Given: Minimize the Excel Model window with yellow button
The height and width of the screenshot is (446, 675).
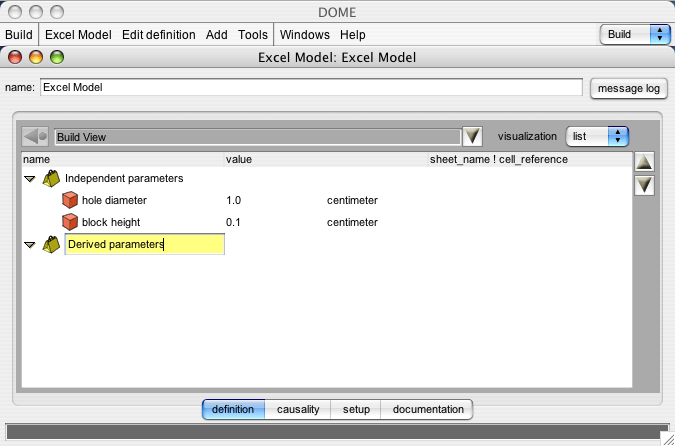Looking at the screenshot, I should [36, 57].
